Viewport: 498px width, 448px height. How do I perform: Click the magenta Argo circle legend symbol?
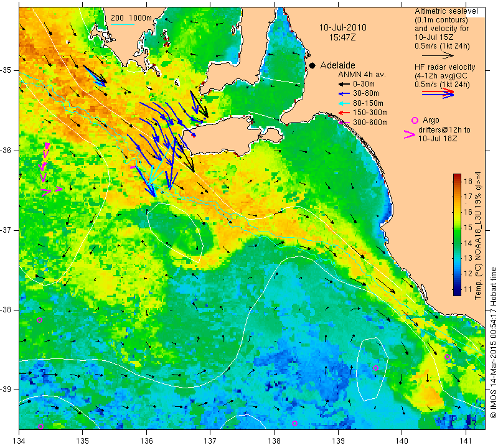(x=415, y=120)
